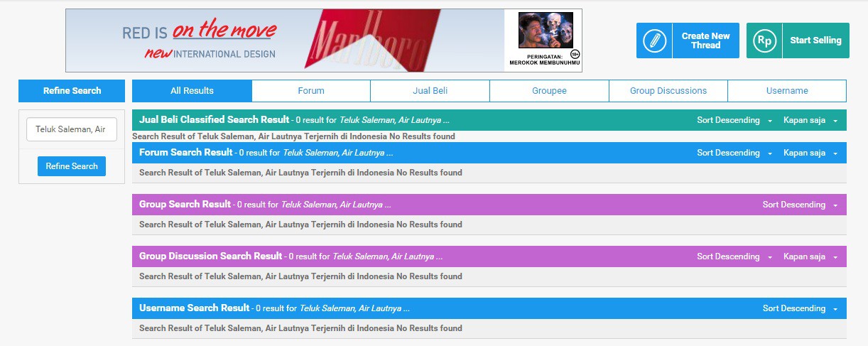
Task: Click the Refine Search submit button
Action: [72, 166]
